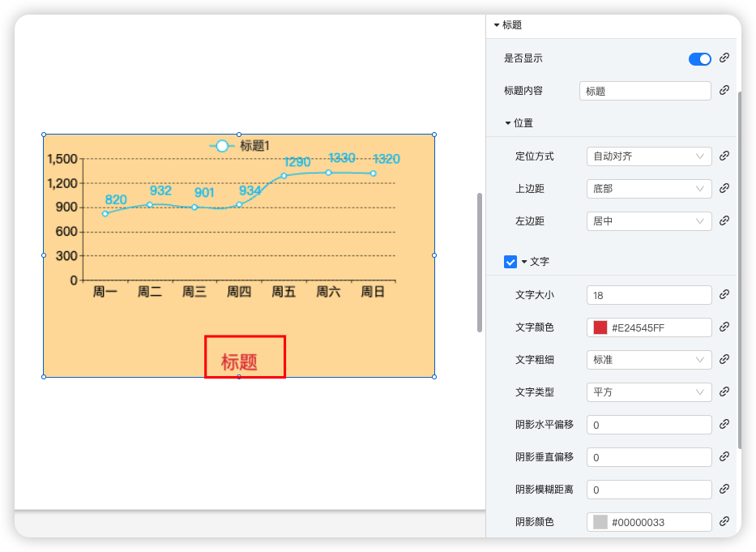The width and height of the screenshot is (756, 552).
Task: Click link icon beside 定位方式
Action: tap(724, 156)
